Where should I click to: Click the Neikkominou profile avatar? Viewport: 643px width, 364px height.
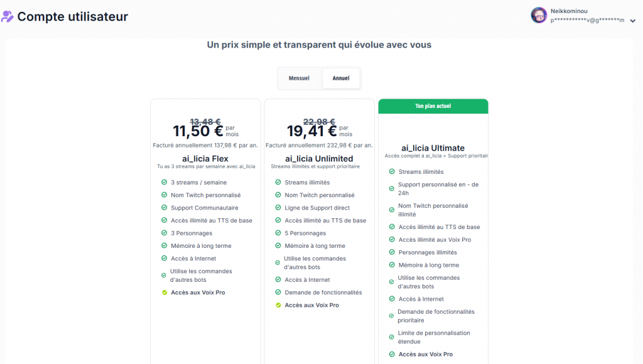tap(539, 15)
